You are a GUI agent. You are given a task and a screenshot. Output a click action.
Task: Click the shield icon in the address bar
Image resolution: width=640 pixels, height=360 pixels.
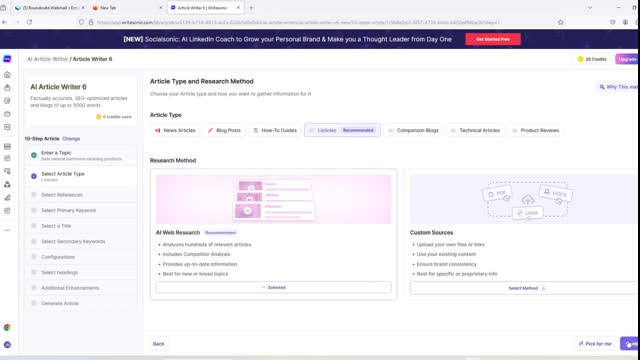[x=81, y=22]
